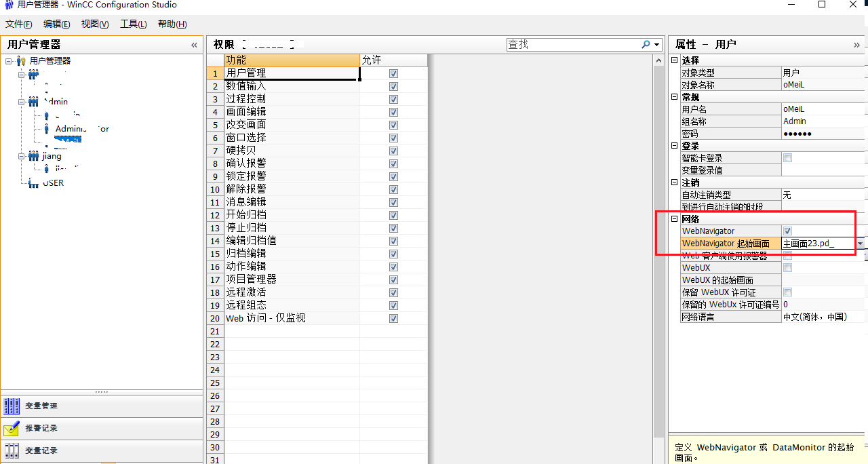Screen dimensions: 868x464
Task: Click the 查找 search input field
Action: pyautogui.click(x=573, y=44)
